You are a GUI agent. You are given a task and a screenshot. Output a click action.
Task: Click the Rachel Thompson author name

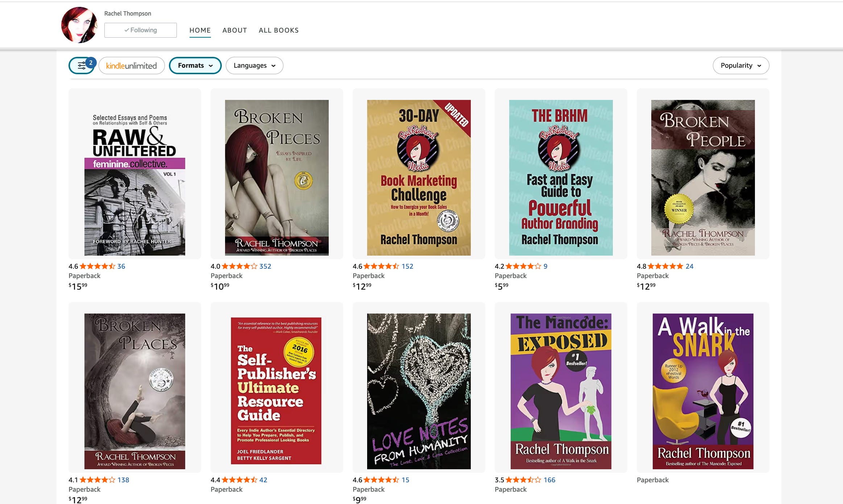(128, 13)
